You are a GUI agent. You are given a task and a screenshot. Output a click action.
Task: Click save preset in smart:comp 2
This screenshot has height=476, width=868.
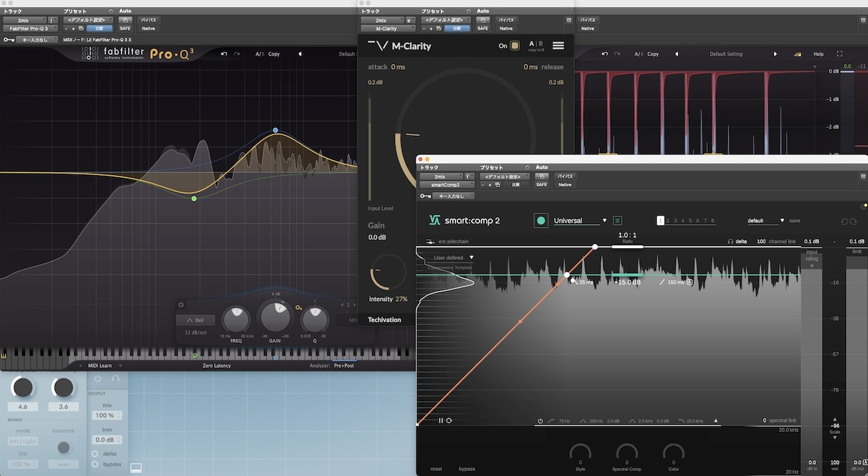click(795, 221)
